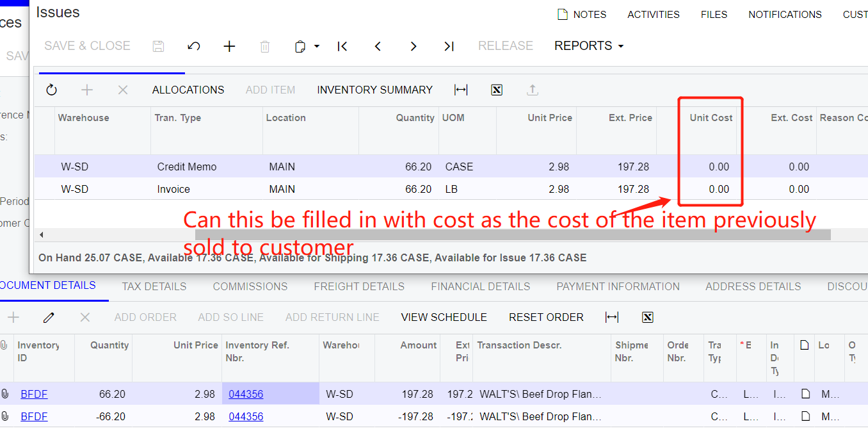The height and width of the screenshot is (433, 868).
Task: Add new record with plus icon in Issues toolbar
Action: coord(229,46)
